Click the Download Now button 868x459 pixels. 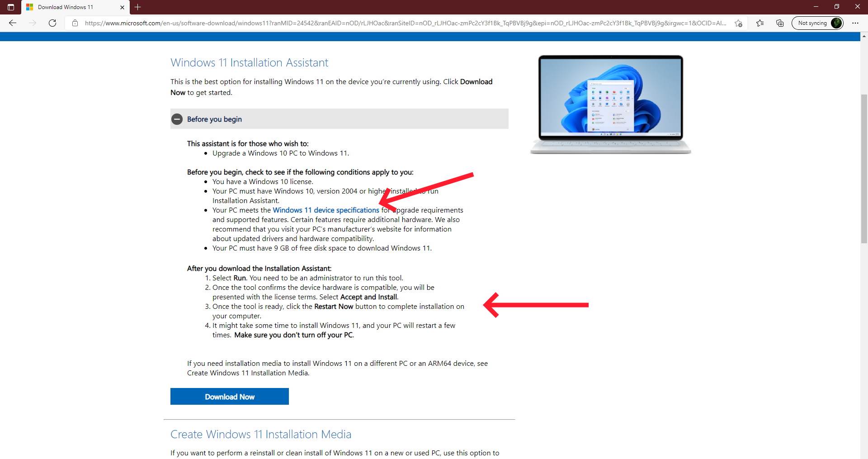(x=229, y=396)
